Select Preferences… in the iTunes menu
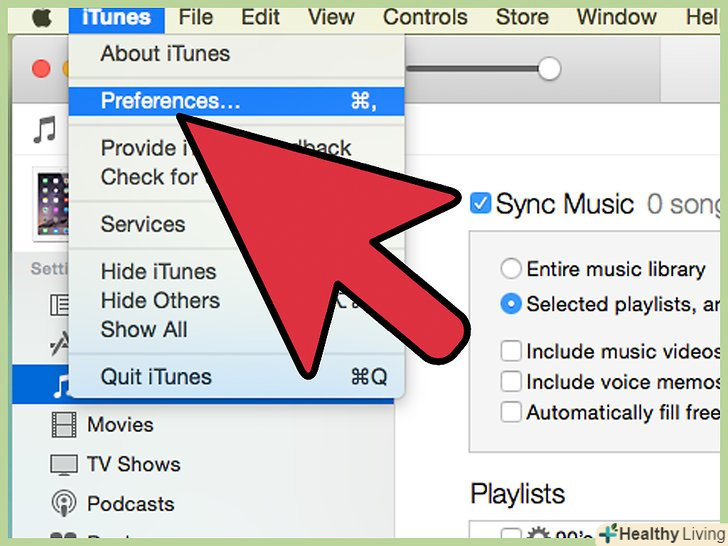The image size is (728, 546). (236, 101)
